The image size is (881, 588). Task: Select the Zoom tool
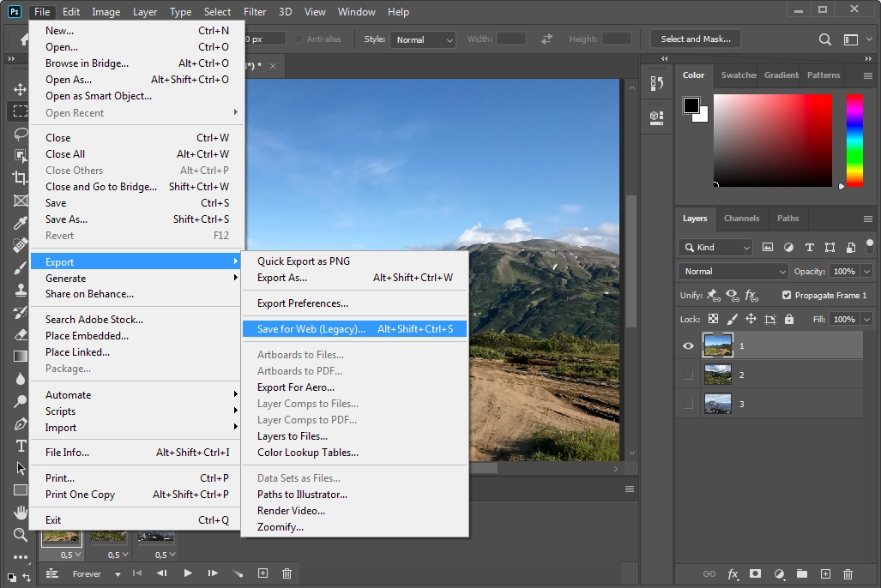click(x=20, y=534)
